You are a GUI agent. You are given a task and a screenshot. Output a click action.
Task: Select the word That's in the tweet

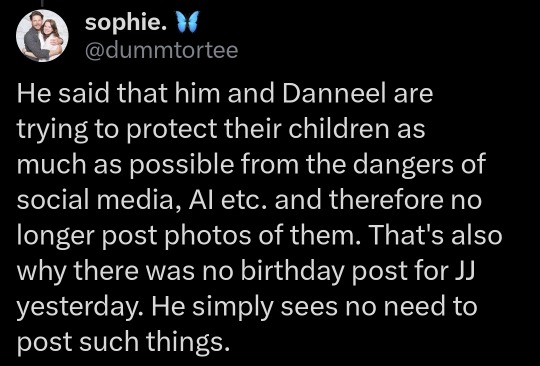tap(408, 235)
